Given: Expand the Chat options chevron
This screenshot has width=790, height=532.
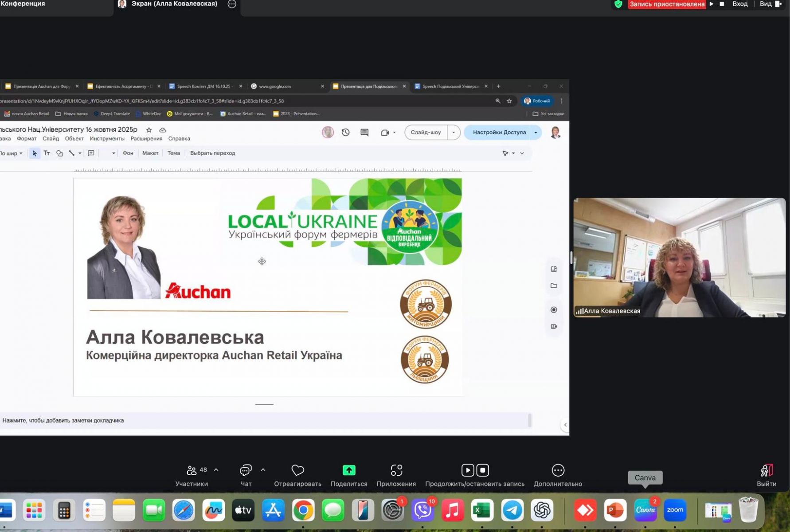Looking at the screenshot, I should click(263, 470).
